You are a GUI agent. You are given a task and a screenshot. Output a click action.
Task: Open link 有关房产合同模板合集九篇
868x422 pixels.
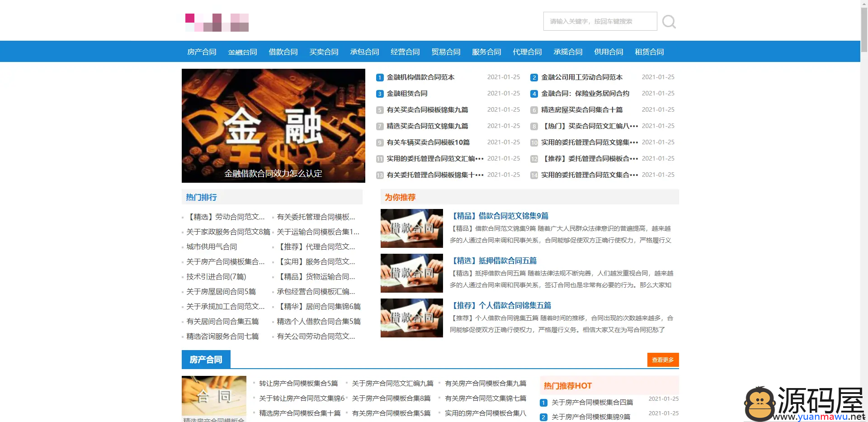pos(486,384)
